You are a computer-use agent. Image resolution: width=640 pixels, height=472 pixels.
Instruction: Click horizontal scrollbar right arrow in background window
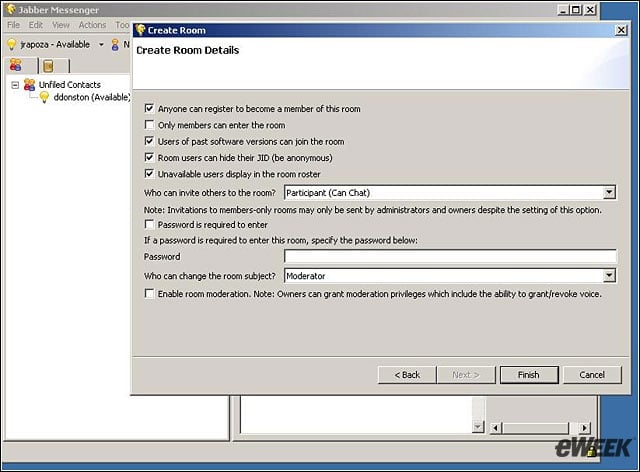pos(584,428)
